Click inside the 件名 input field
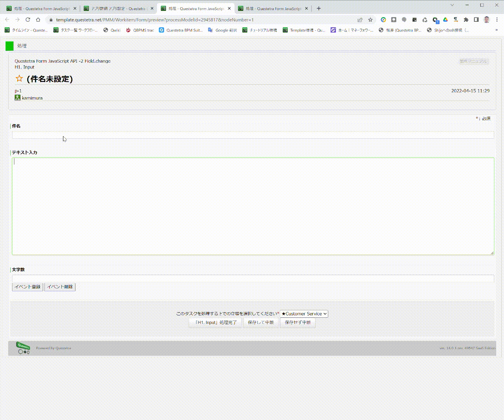 [253, 135]
